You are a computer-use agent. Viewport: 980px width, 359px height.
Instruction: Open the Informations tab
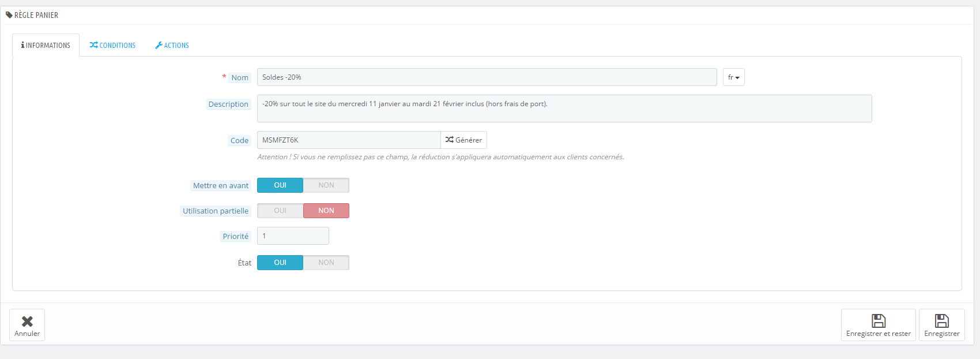(x=46, y=45)
